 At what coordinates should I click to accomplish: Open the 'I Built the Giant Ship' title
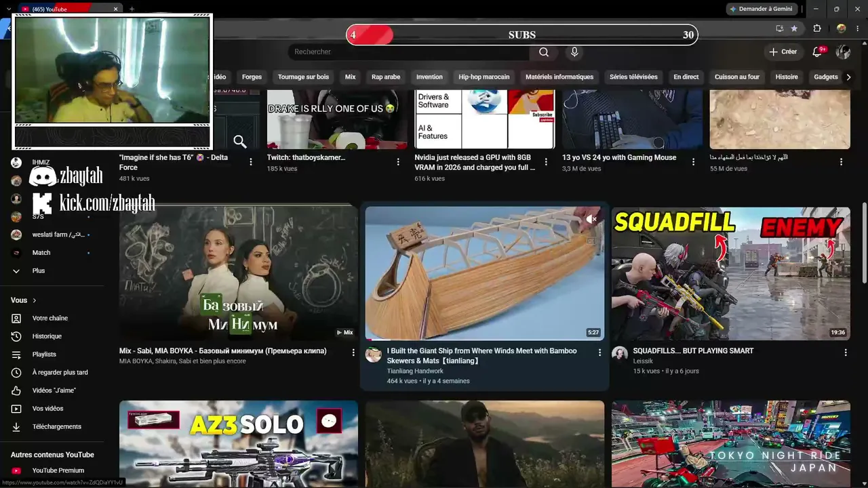point(482,356)
